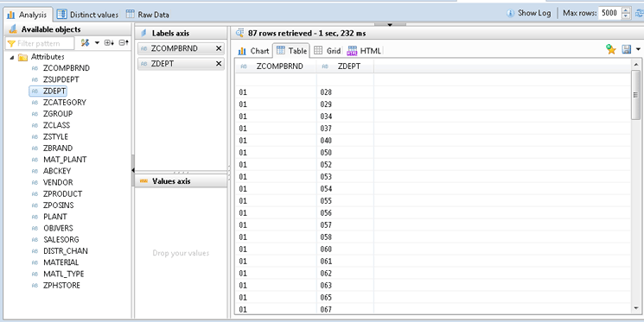Switch to Grid view tab

pyautogui.click(x=328, y=51)
